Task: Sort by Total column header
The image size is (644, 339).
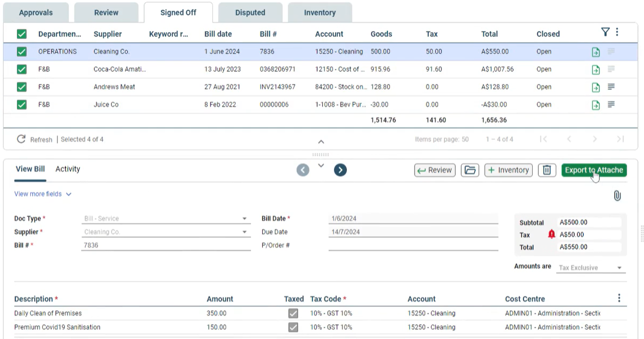Action: pos(490,34)
